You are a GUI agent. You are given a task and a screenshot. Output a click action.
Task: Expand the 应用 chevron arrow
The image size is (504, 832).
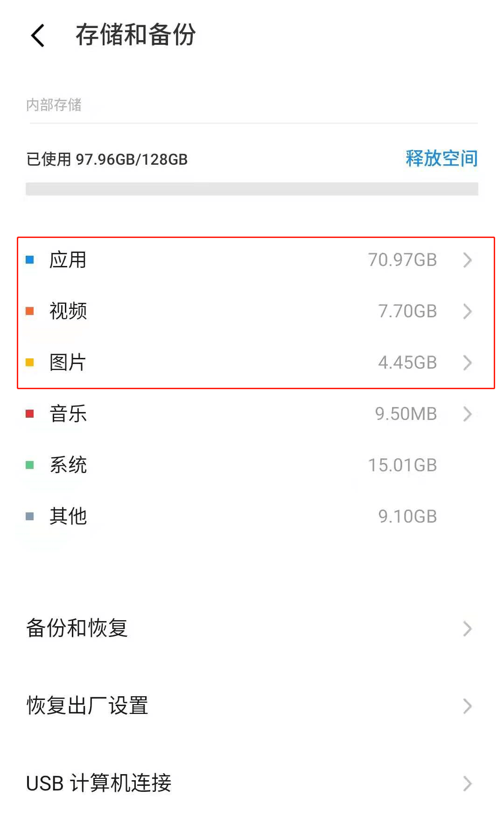[x=468, y=260]
